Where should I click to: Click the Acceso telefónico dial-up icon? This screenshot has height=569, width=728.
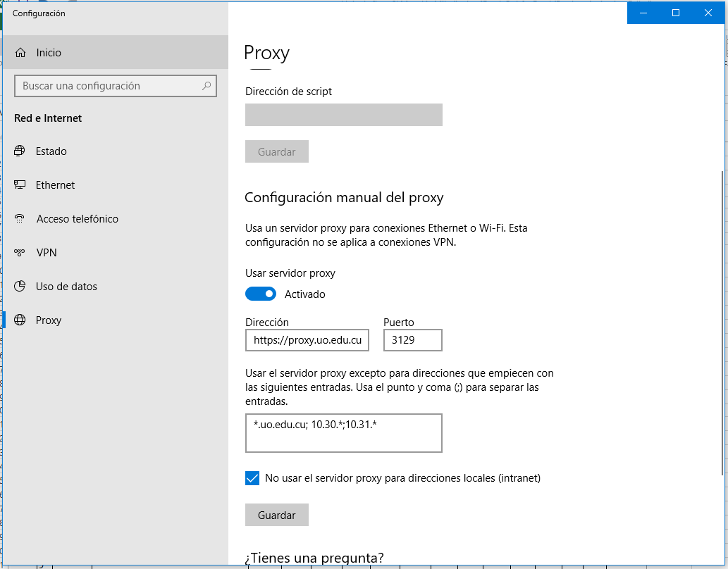[x=20, y=219]
